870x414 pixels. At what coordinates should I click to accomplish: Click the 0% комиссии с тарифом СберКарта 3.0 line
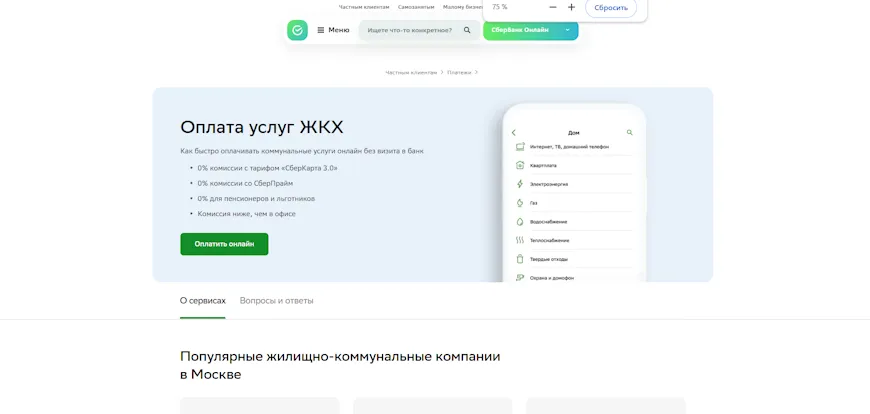click(267, 168)
